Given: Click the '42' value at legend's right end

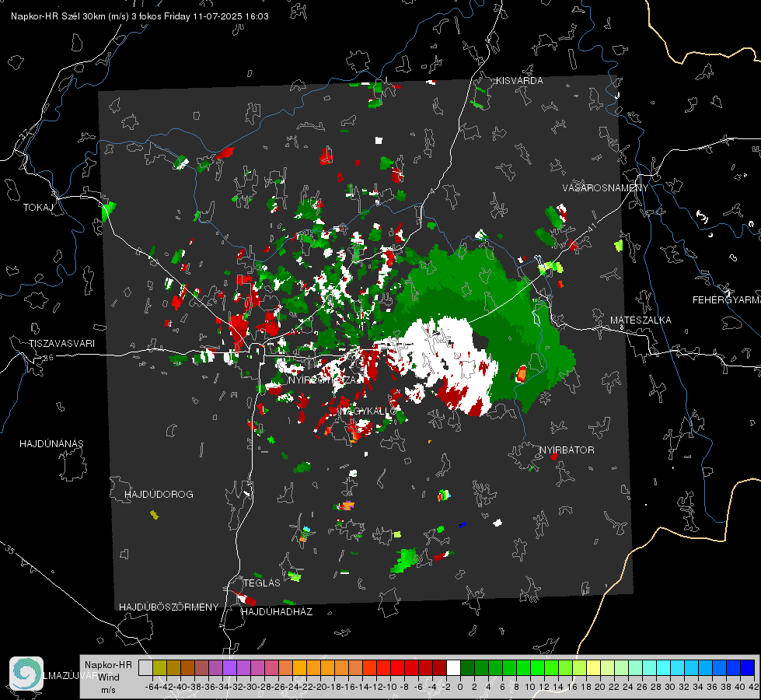Looking at the screenshot, I should (x=753, y=687).
